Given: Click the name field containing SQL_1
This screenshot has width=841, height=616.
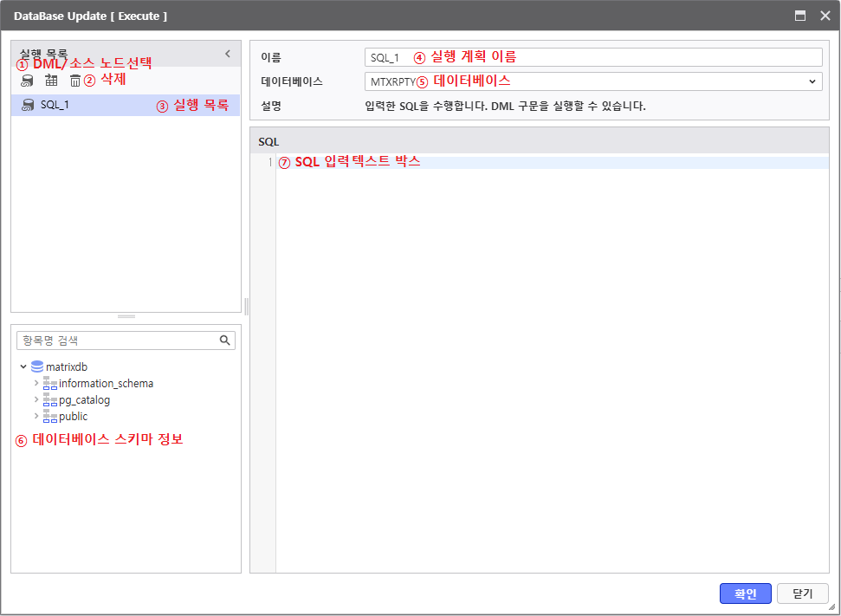Looking at the screenshot, I should [x=592, y=57].
